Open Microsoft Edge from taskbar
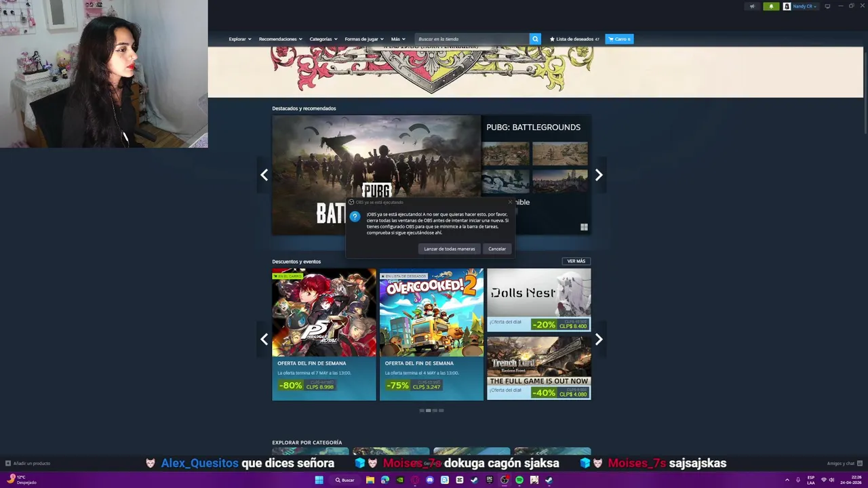This screenshot has width=868, height=488. [x=385, y=480]
